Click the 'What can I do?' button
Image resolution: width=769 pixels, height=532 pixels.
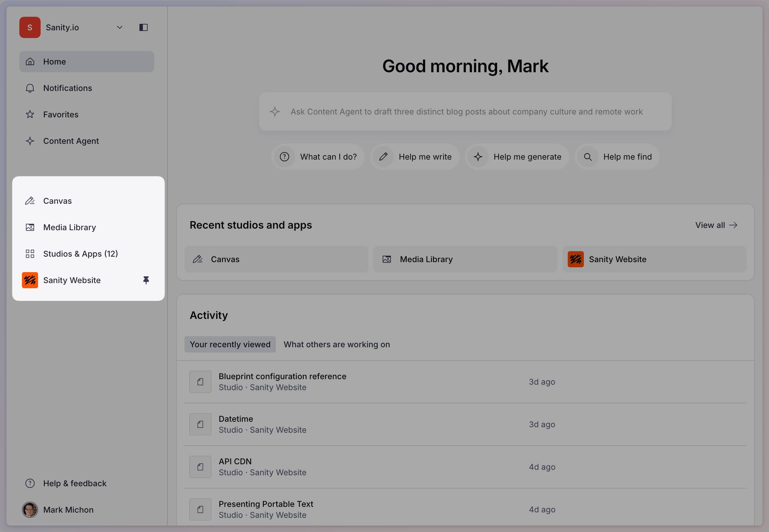coord(318,157)
